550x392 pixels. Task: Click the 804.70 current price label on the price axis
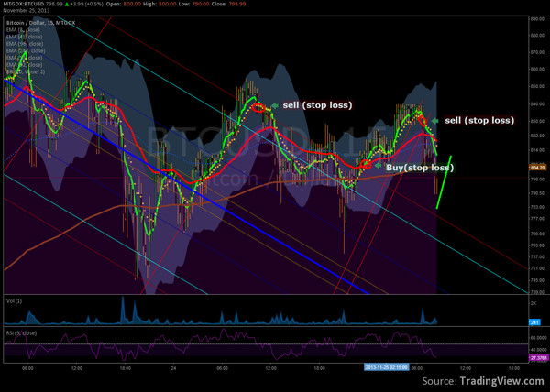pos(537,168)
